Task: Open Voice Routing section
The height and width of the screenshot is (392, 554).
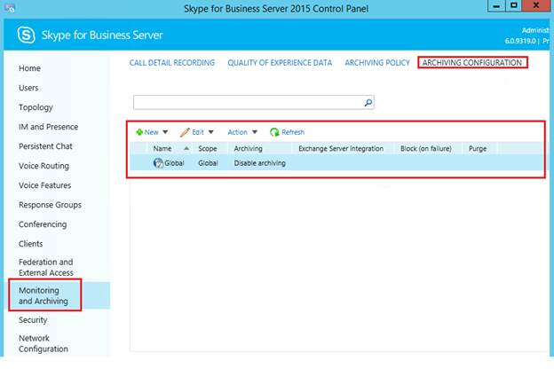Action: click(x=44, y=166)
